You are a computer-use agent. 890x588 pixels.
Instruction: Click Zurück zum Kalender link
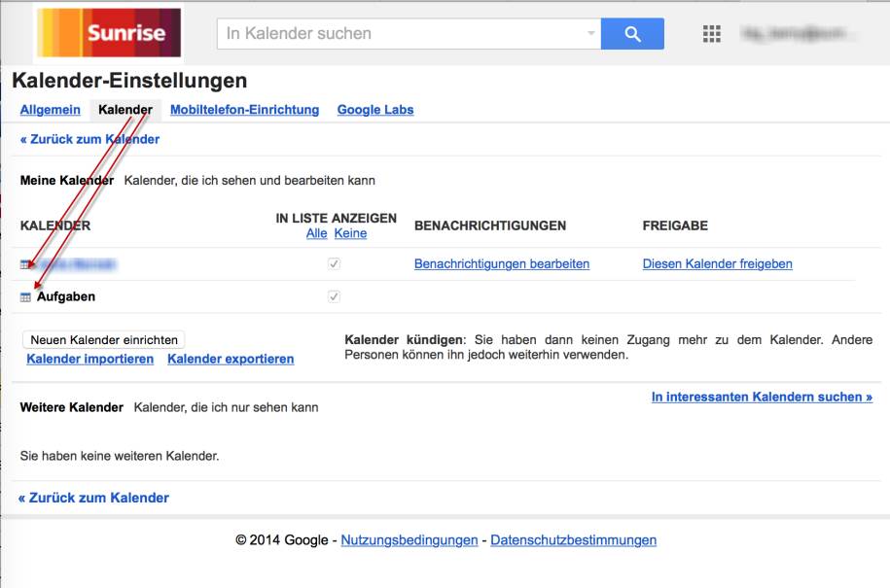[x=90, y=139]
